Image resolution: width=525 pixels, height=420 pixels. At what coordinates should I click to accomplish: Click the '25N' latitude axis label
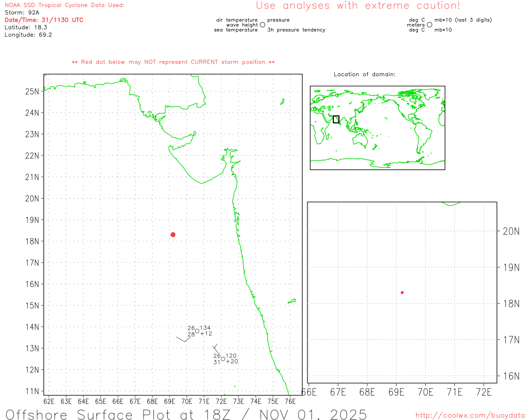[32, 91]
